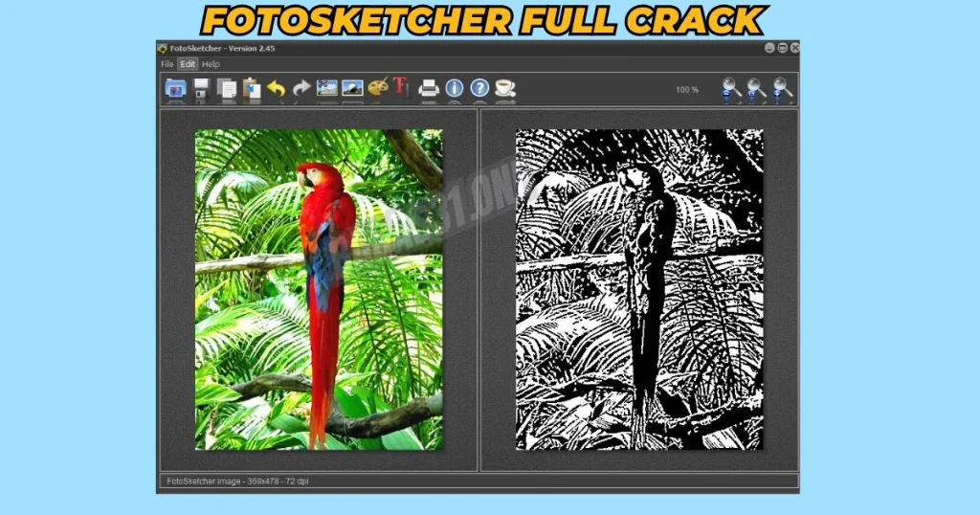Save the result using the floppy disk icon
The width and height of the screenshot is (980, 515).
[x=201, y=89]
